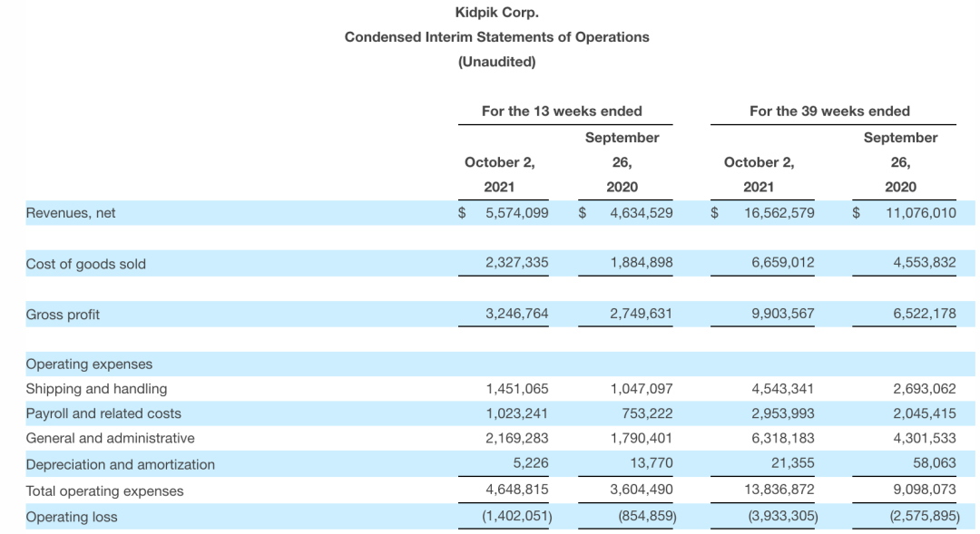This screenshot has width=980, height=534.
Task: Select shipping value 2,693,062
Action: (925, 389)
